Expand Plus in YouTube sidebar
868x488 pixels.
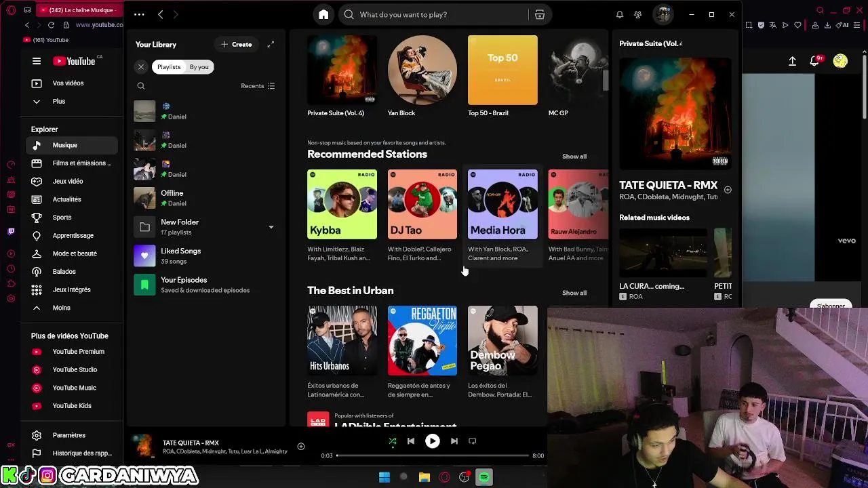71,102
